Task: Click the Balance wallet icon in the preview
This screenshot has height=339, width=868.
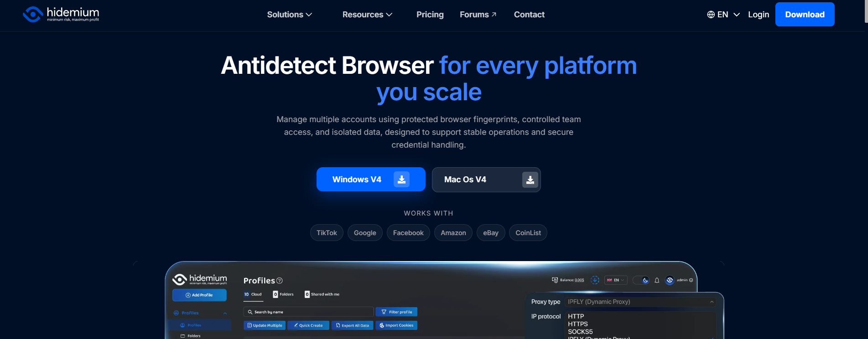Action: 555,280
